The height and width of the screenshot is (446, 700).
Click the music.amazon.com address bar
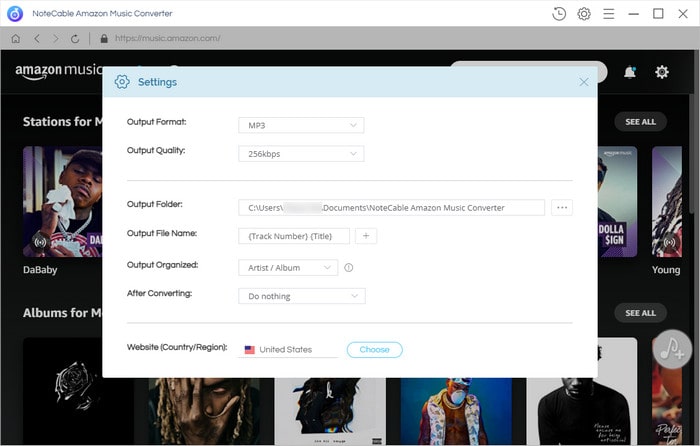coord(167,38)
